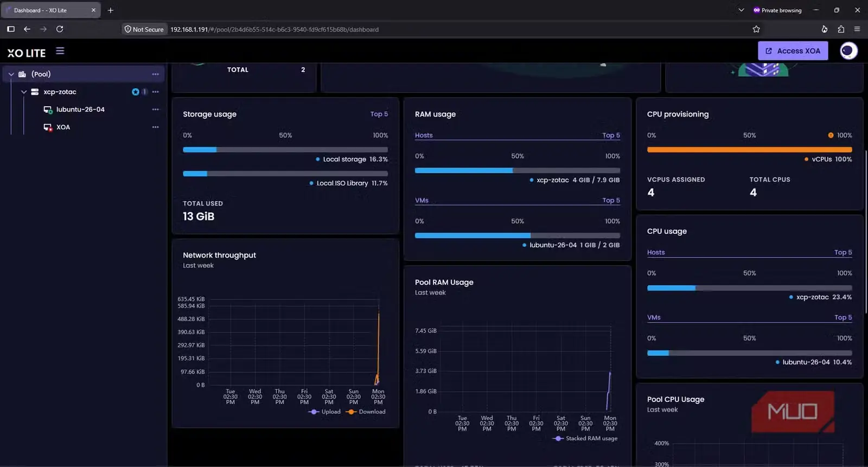Click the xcp-zotac CPU usage bar
This screenshot has width=868, height=467.
point(749,288)
